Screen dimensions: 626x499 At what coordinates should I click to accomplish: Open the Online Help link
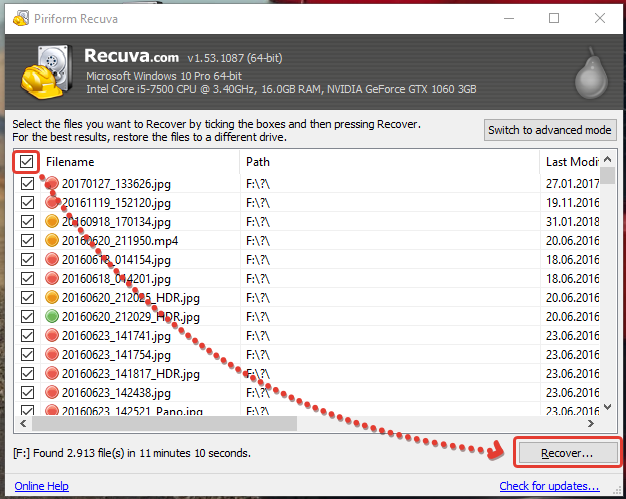[x=41, y=486]
